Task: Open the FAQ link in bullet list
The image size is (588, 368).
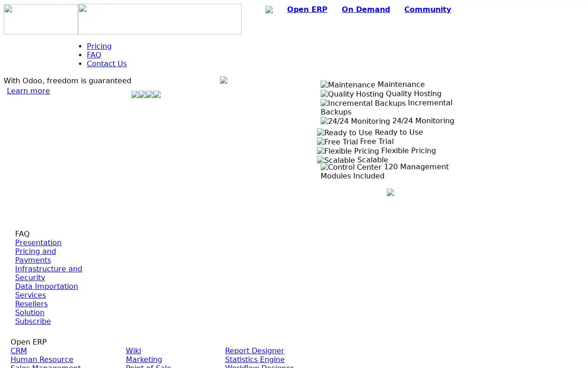Action: click(94, 55)
